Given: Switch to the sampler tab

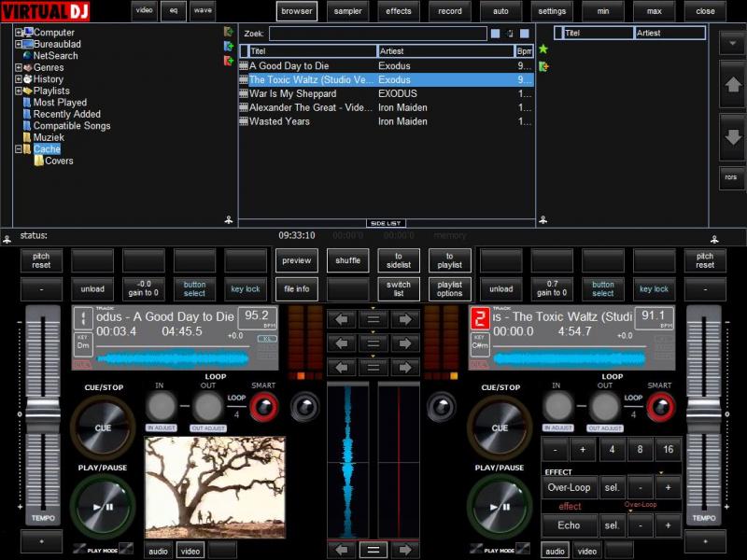Looking at the screenshot, I should click(x=347, y=11).
